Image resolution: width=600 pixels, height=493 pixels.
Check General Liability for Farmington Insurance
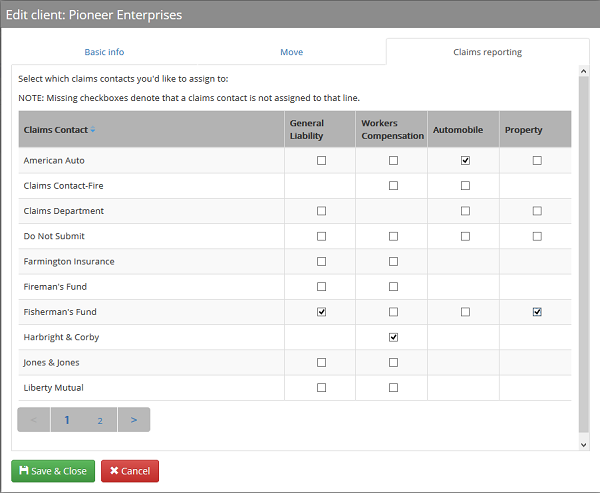pos(321,261)
